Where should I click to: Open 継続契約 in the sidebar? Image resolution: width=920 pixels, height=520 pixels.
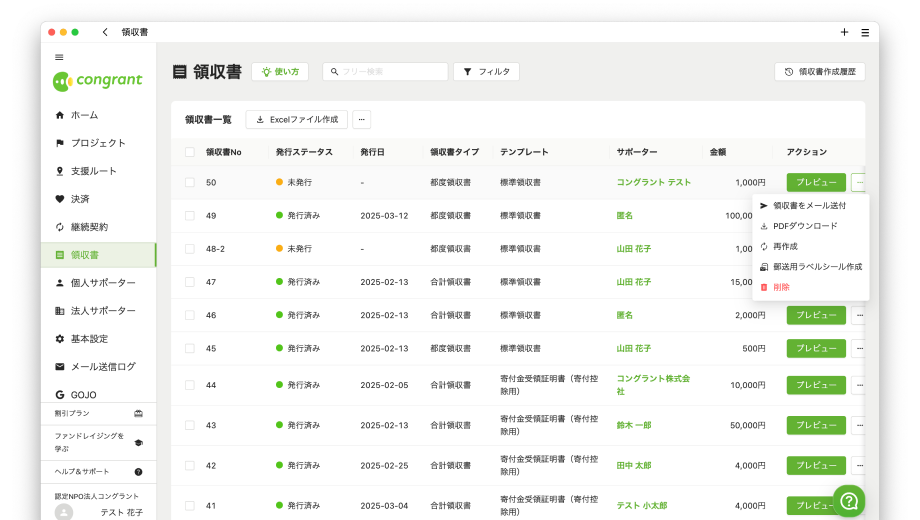click(98, 227)
